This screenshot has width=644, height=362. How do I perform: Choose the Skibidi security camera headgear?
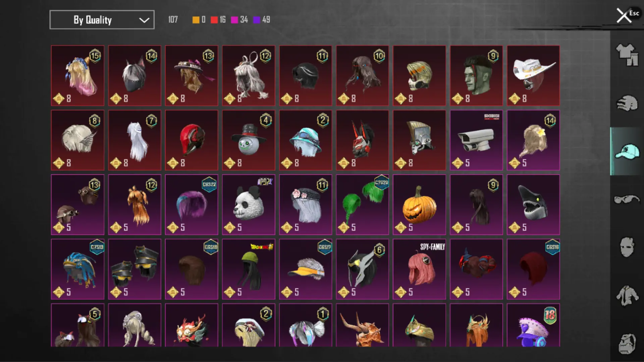click(476, 140)
